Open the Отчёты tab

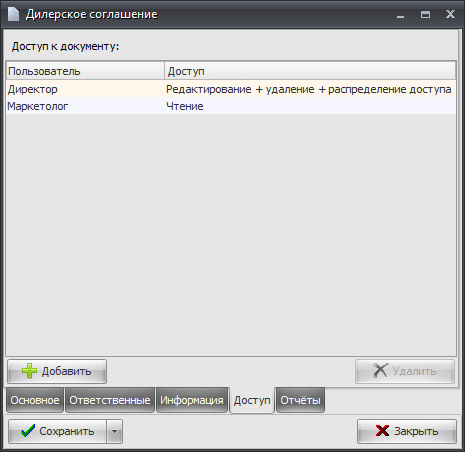[x=300, y=400]
